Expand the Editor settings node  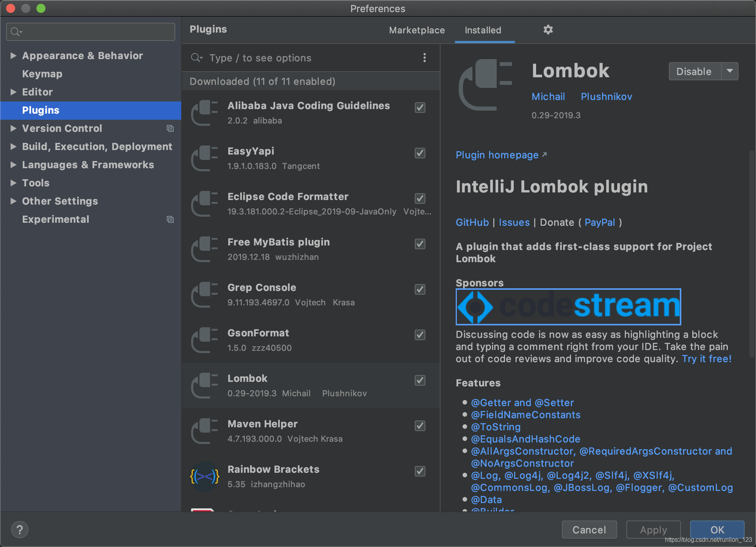coord(13,92)
